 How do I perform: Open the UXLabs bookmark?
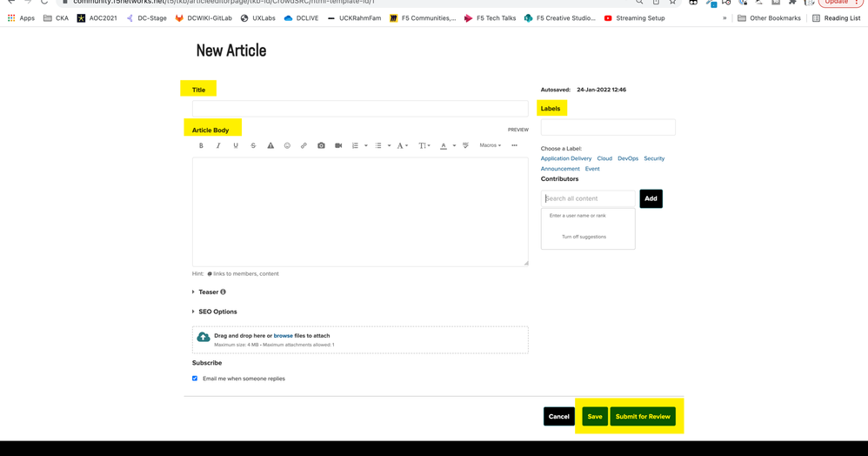click(258, 18)
